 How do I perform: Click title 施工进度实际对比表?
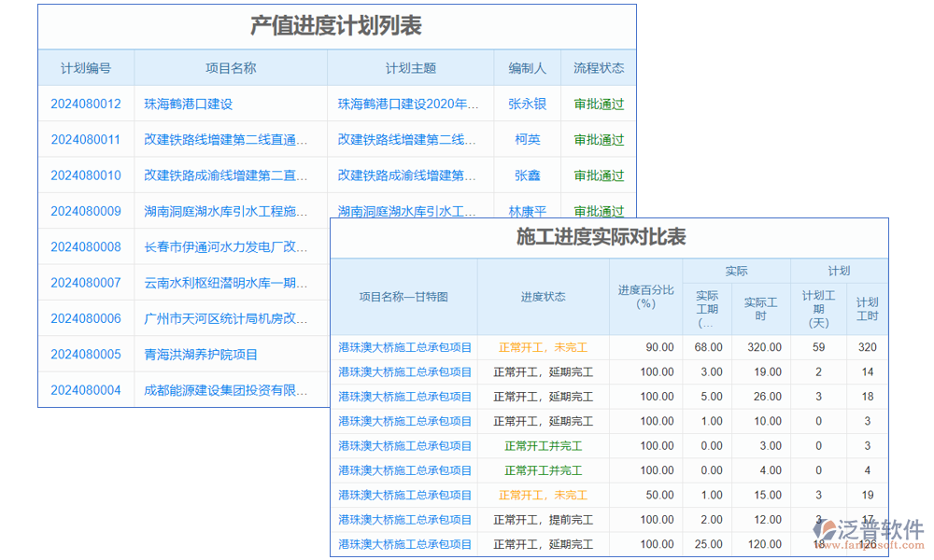click(x=601, y=238)
